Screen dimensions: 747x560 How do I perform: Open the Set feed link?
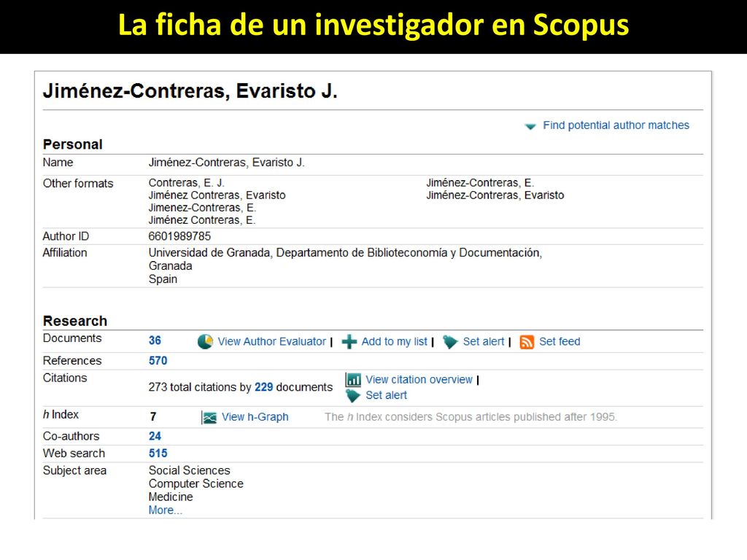point(560,341)
